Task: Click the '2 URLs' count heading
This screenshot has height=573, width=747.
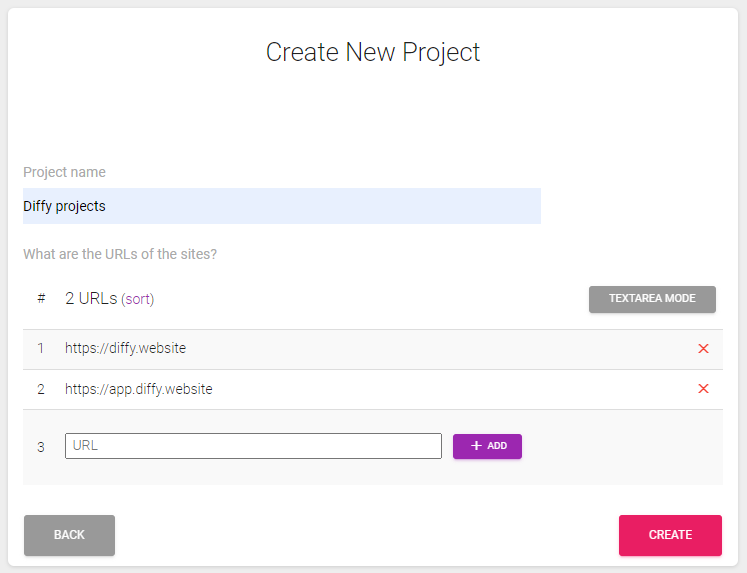Action: (91, 299)
